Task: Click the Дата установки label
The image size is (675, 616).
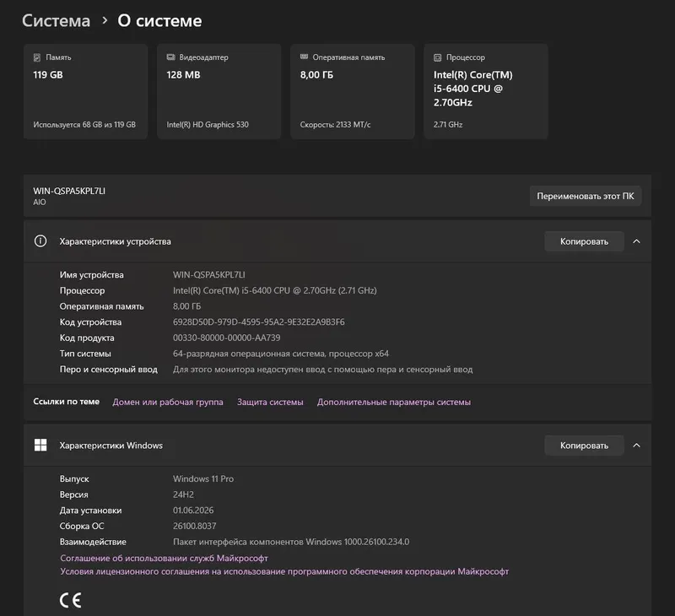Action: [91, 511]
